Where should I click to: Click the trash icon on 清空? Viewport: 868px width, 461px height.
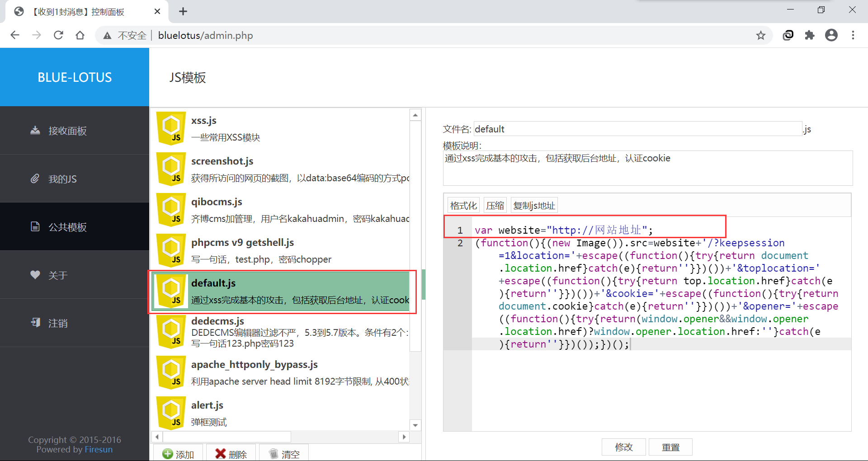273,454
